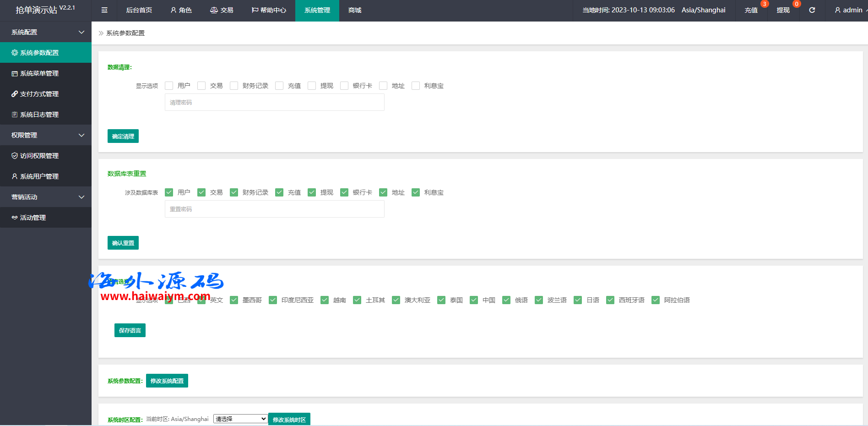
Task: Click the 修改系统配置 button
Action: pyautogui.click(x=167, y=381)
